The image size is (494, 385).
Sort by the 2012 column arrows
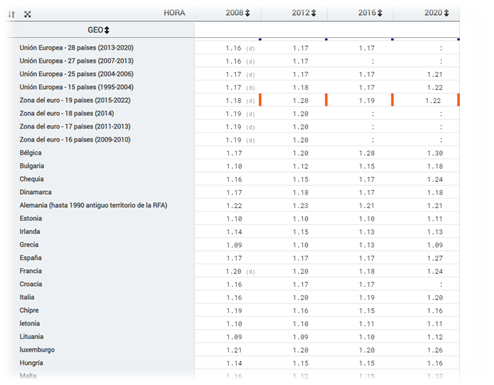[314, 13]
